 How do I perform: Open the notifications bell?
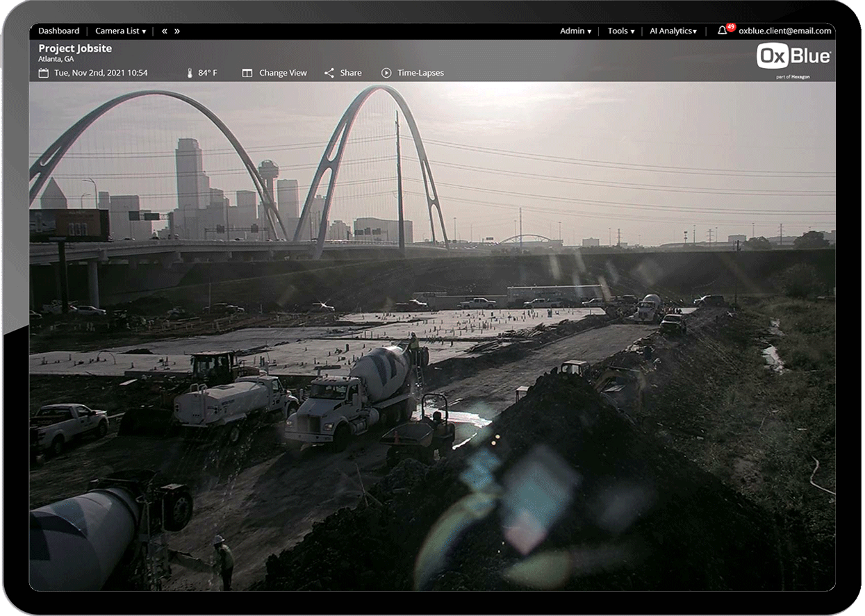tap(722, 31)
